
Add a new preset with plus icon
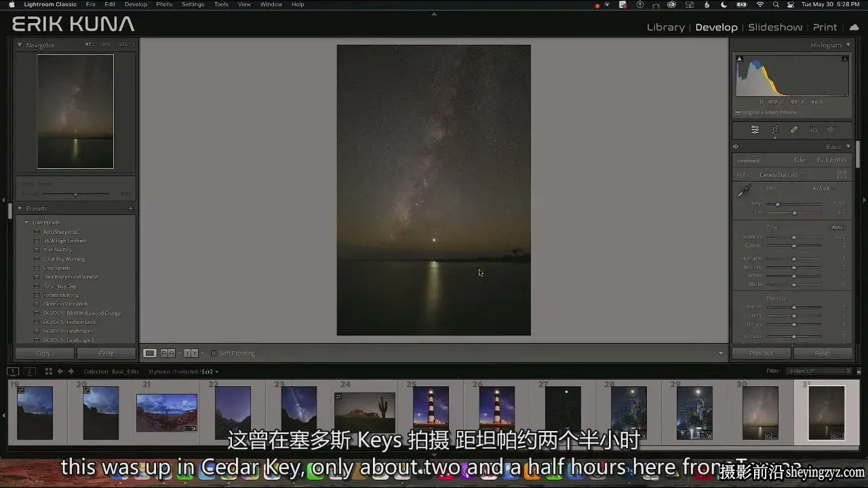[x=131, y=209]
